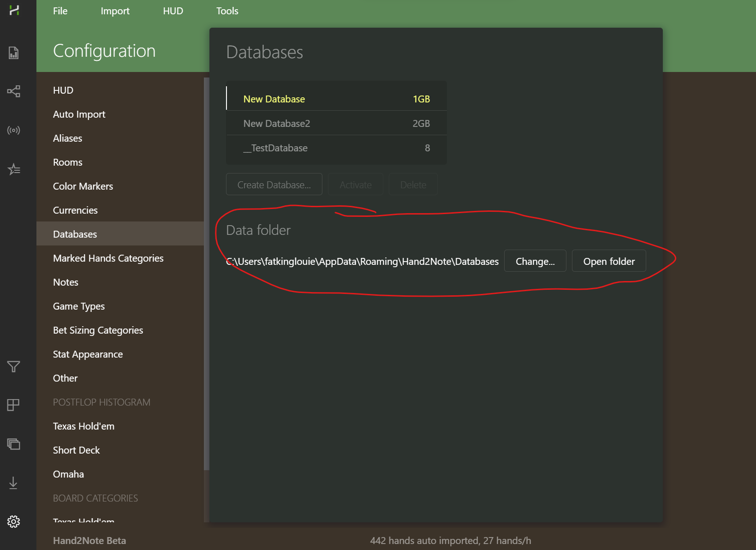Click the Create Database... button
The image size is (756, 550).
pyautogui.click(x=274, y=185)
